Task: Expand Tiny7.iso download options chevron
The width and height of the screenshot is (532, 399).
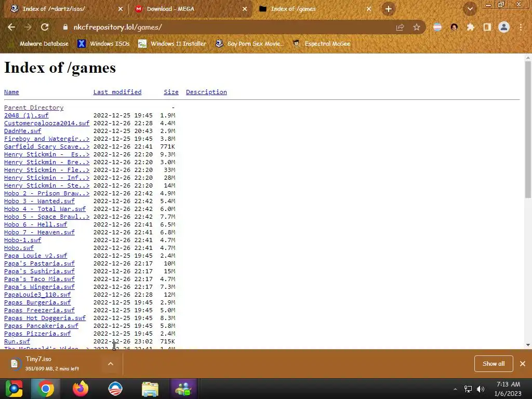Action: click(x=111, y=364)
